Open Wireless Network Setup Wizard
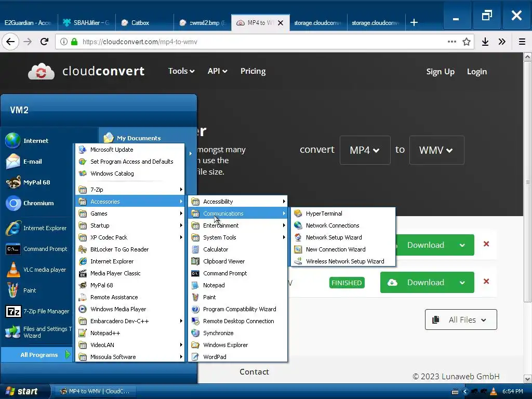The height and width of the screenshot is (399, 532). (x=343, y=261)
